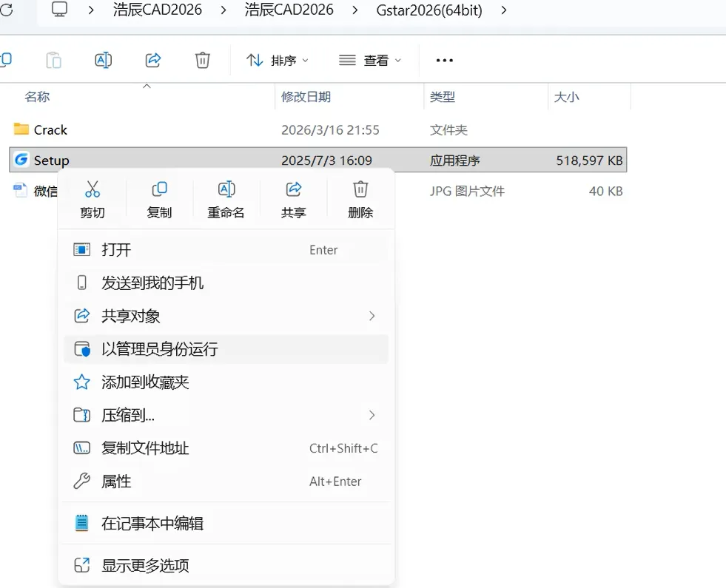The width and height of the screenshot is (726, 588).
Task: Open the three-dot more options menu
Action: click(x=445, y=60)
